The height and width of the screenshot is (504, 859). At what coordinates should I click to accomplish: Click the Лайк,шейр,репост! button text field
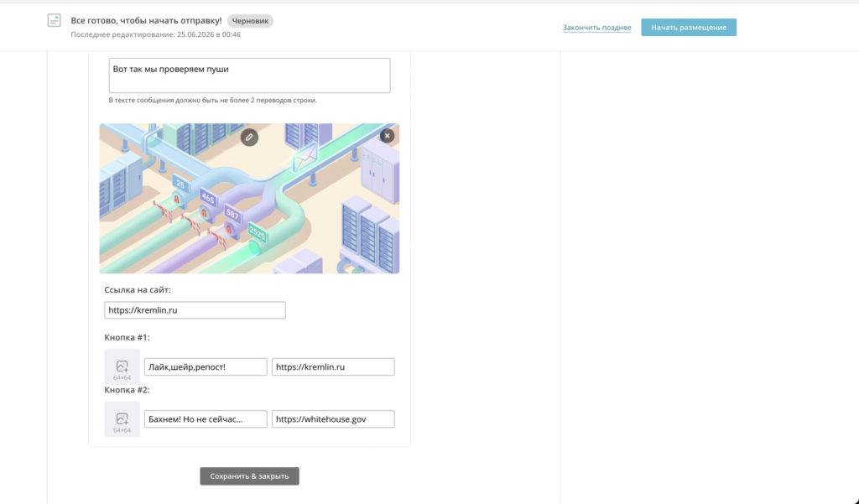206,367
